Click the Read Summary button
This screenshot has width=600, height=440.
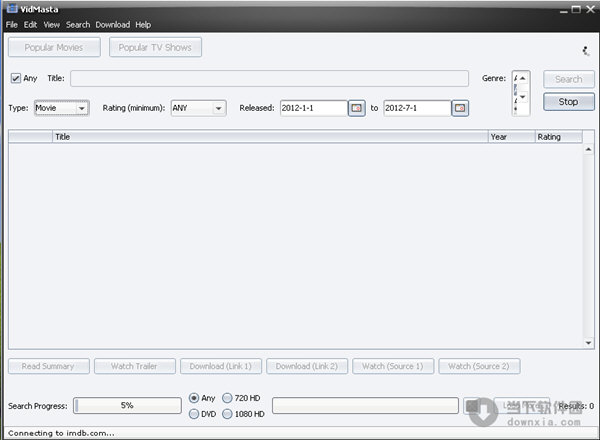(49, 366)
